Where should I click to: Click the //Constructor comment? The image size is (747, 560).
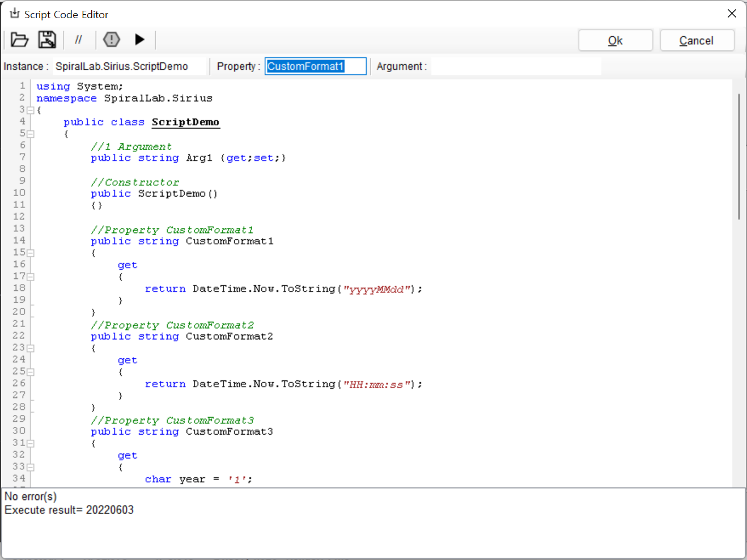tap(135, 182)
